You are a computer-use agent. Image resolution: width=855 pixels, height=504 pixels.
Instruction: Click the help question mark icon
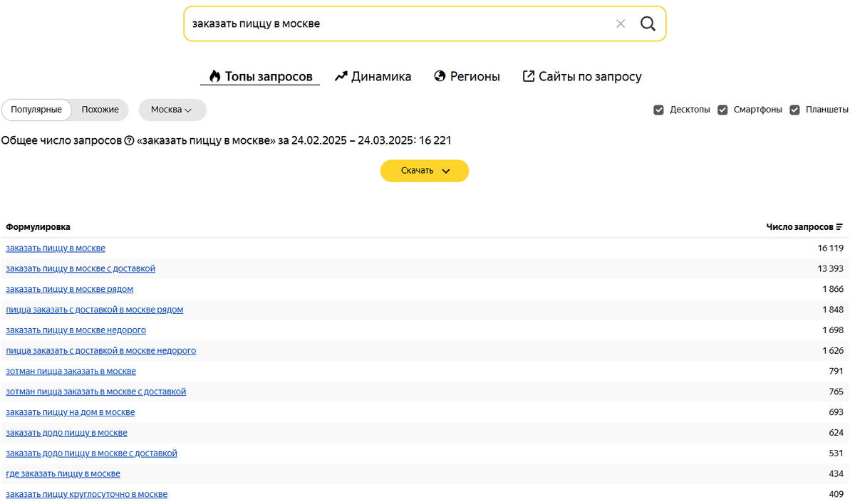point(129,141)
